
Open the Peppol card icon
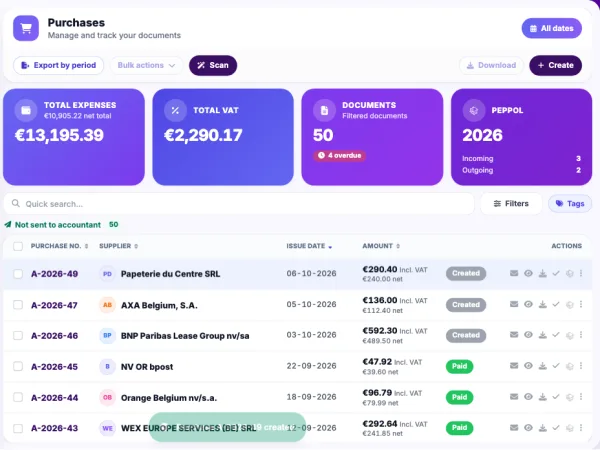(474, 111)
